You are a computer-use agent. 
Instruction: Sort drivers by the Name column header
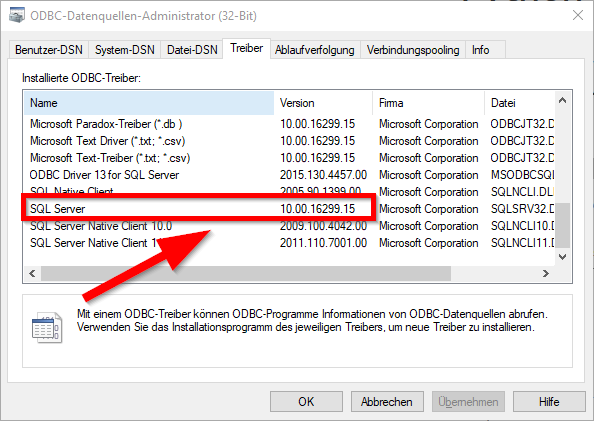click(149, 103)
